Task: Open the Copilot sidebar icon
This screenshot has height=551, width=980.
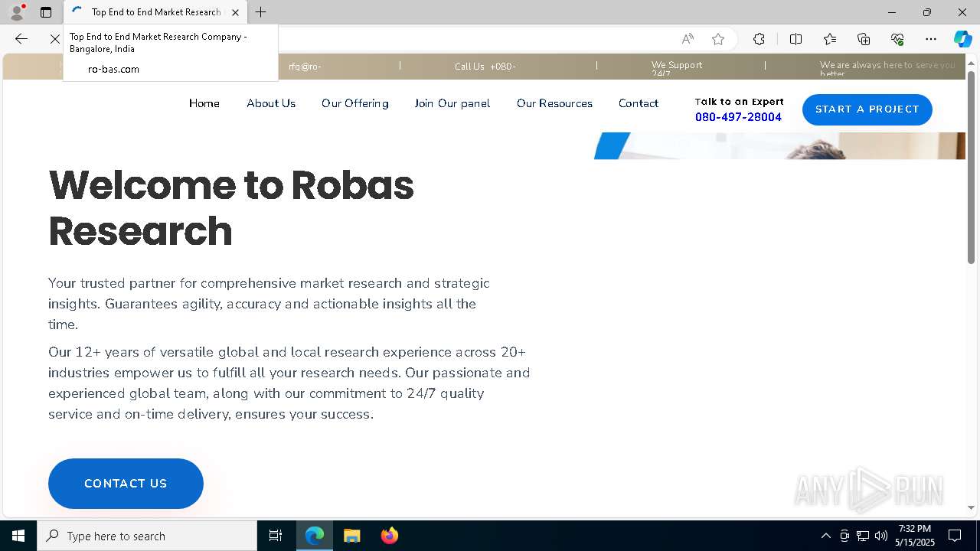Action: point(962,39)
